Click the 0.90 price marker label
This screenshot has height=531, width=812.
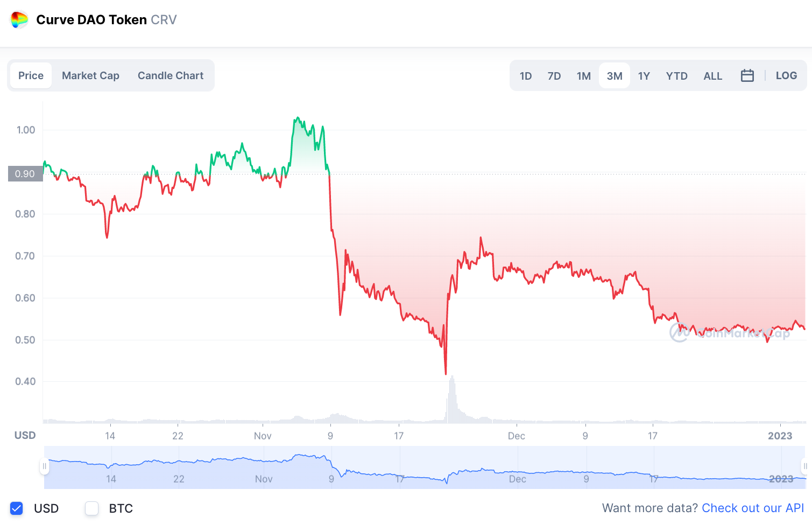click(25, 174)
